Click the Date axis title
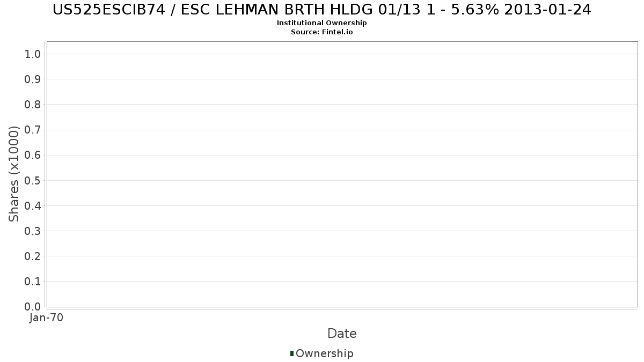644x362 pixels. 342,334
